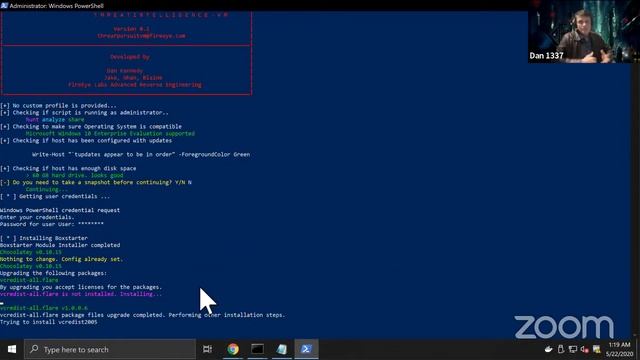Viewport: 640px width, 360px height.
Task: Click 'Checking if script is running as administrator' line
Action: point(84,112)
